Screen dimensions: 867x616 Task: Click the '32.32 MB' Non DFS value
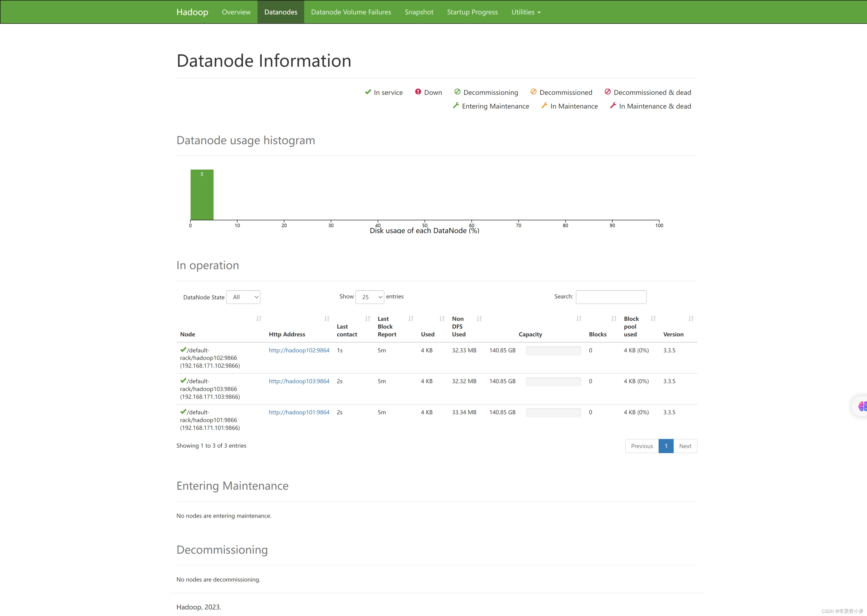pyautogui.click(x=464, y=381)
